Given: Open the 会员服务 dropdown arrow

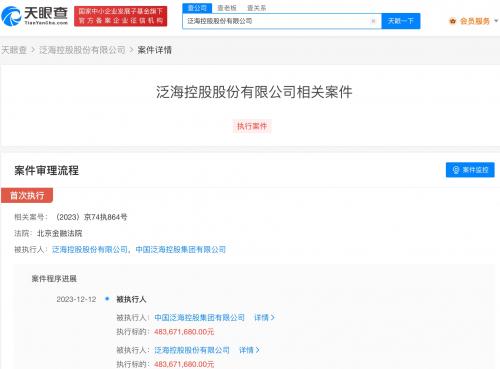Looking at the screenshot, I should click(x=496, y=21).
